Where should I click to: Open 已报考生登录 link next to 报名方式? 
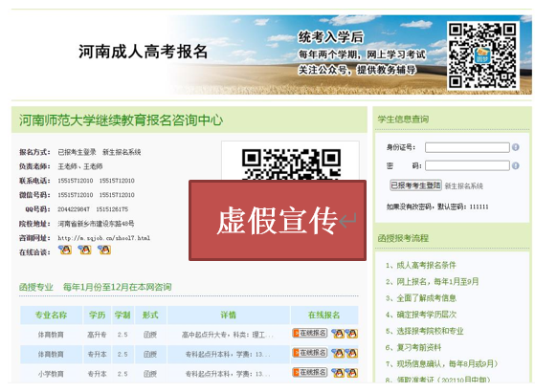pyautogui.click(x=77, y=152)
